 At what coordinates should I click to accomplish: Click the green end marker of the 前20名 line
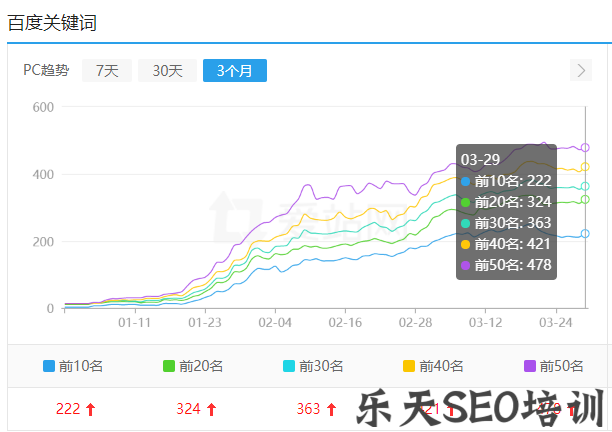click(585, 200)
